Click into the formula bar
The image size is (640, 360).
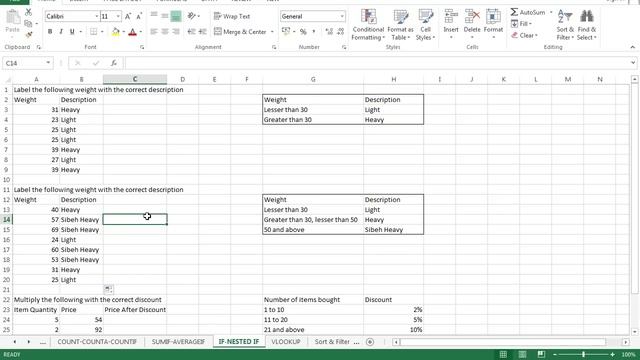[x=377, y=63]
